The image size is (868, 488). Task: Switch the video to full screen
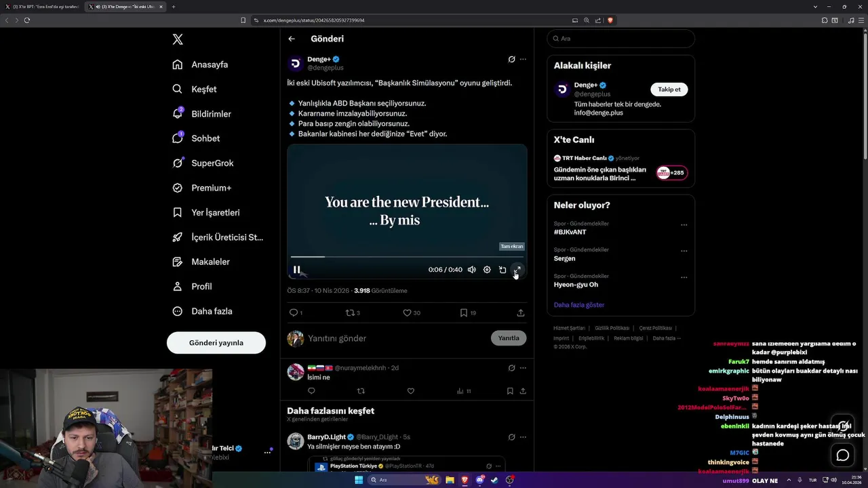click(517, 270)
